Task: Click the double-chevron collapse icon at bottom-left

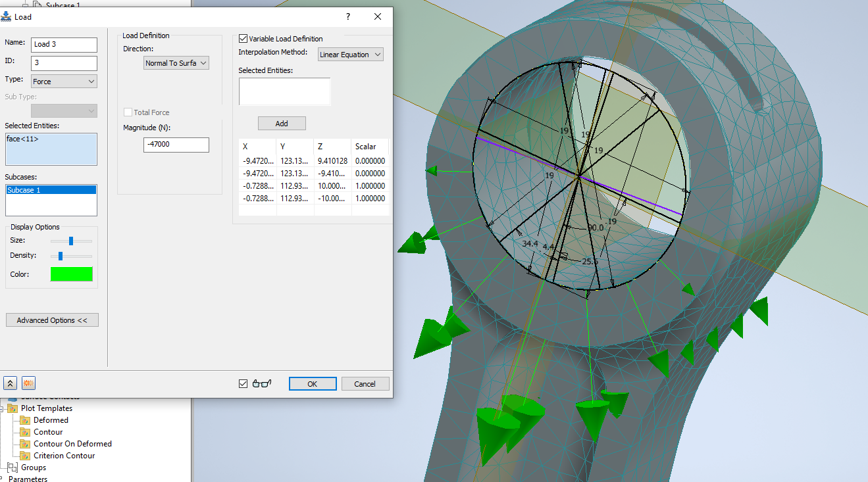Action: 10,382
